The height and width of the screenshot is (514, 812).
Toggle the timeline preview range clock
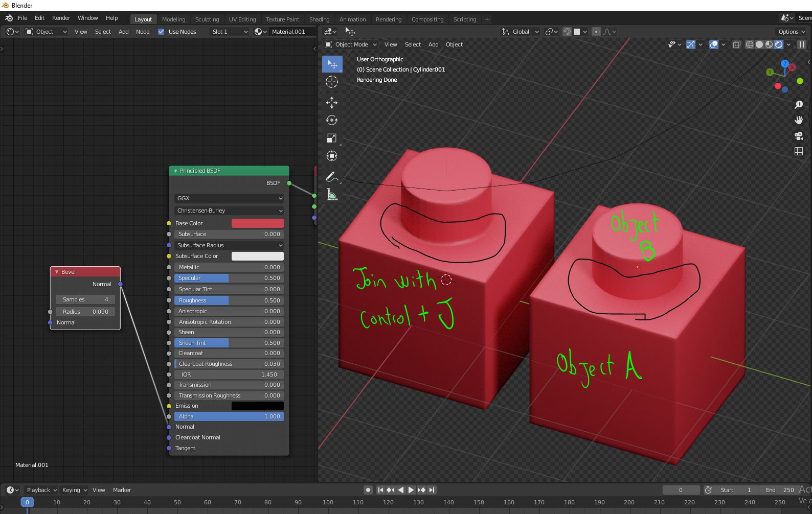click(x=708, y=490)
